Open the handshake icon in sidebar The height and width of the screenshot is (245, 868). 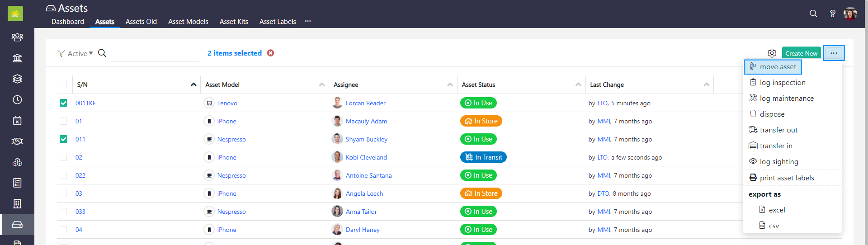point(17,141)
